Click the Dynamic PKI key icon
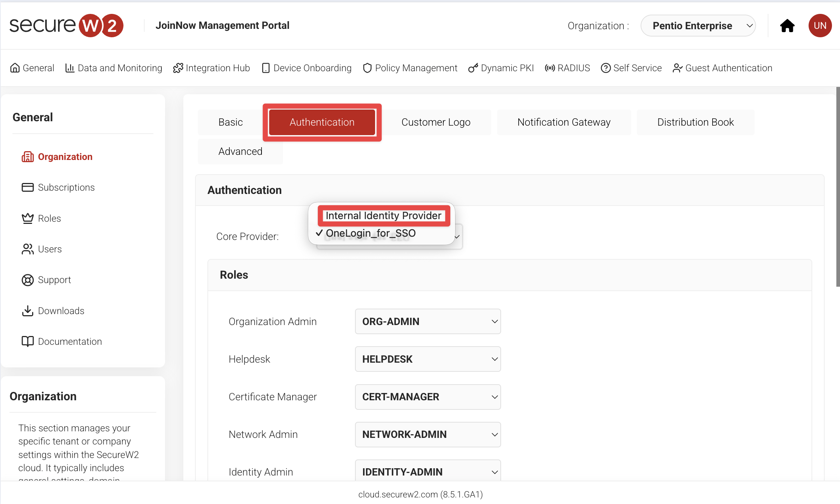This screenshot has height=504, width=840. click(473, 68)
